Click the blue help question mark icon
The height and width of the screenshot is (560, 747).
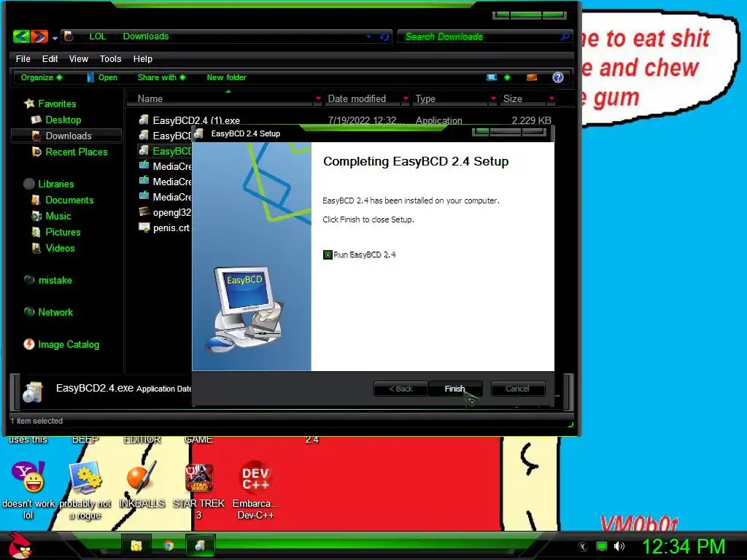point(558,77)
